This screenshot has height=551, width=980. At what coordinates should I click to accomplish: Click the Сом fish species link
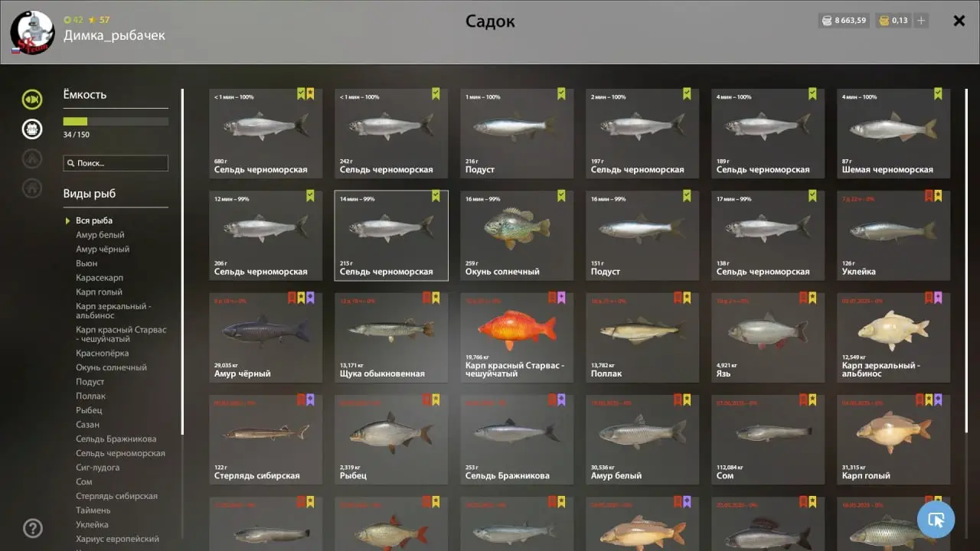tap(84, 481)
